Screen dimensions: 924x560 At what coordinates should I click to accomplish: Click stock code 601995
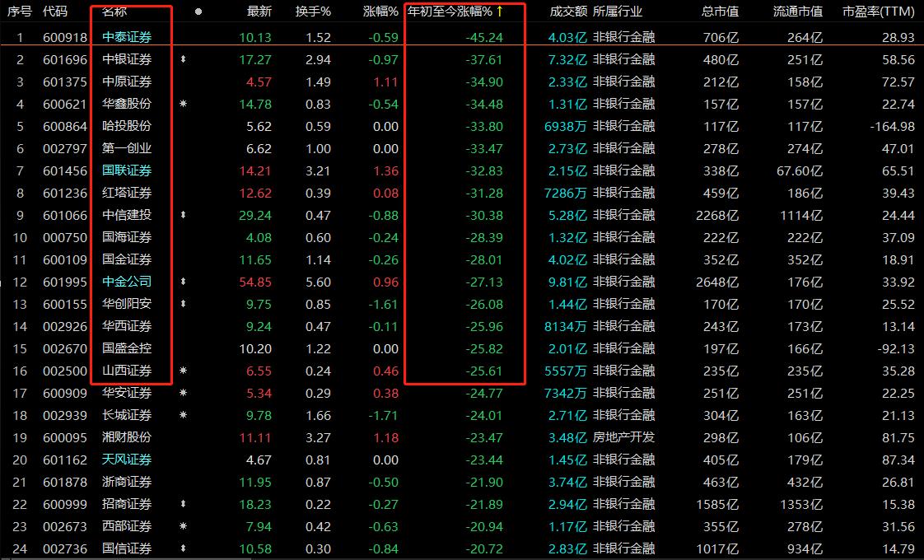click(x=65, y=282)
